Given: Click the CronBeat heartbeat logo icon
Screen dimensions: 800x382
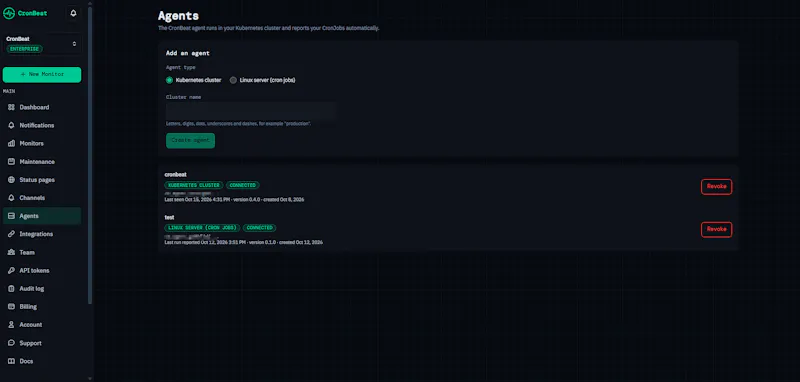Looking at the screenshot, I should coord(9,13).
